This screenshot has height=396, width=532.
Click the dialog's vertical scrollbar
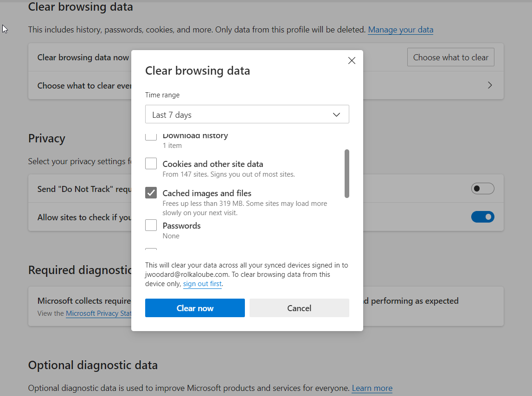pos(346,174)
